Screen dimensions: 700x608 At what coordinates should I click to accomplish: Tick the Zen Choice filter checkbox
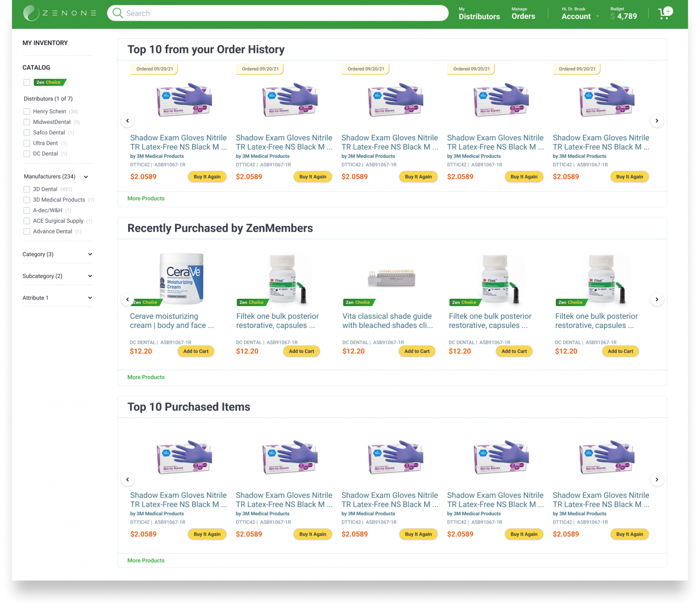tap(27, 82)
